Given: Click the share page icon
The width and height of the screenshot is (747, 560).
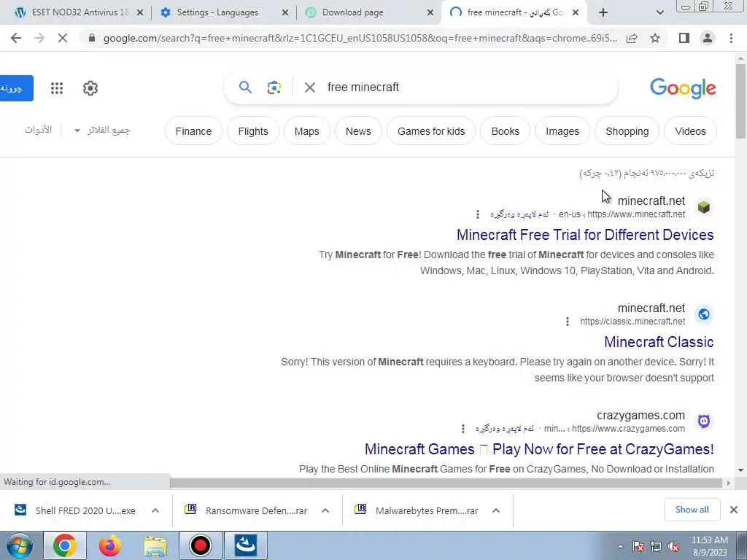Looking at the screenshot, I should click(x=632, y=38).
